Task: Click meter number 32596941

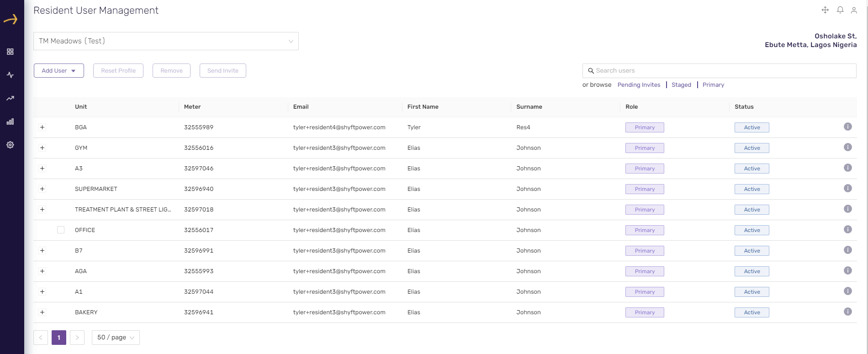Action: (x=199, y=312)
